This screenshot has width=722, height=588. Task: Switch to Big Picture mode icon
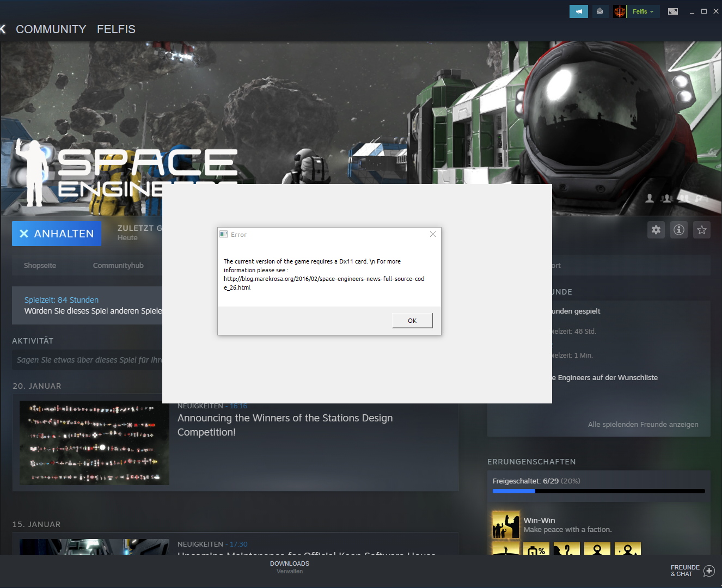(x=673, y=11)
